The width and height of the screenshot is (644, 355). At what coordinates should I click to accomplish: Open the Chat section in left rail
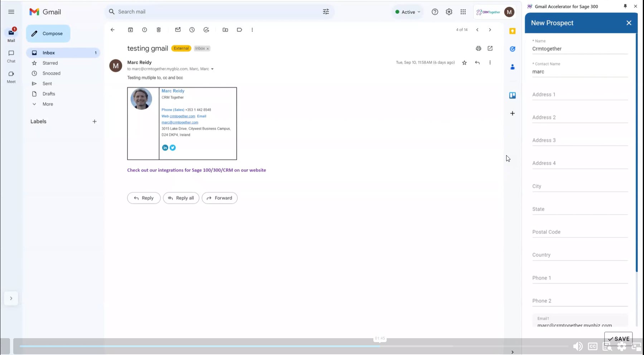coord(11,57)
